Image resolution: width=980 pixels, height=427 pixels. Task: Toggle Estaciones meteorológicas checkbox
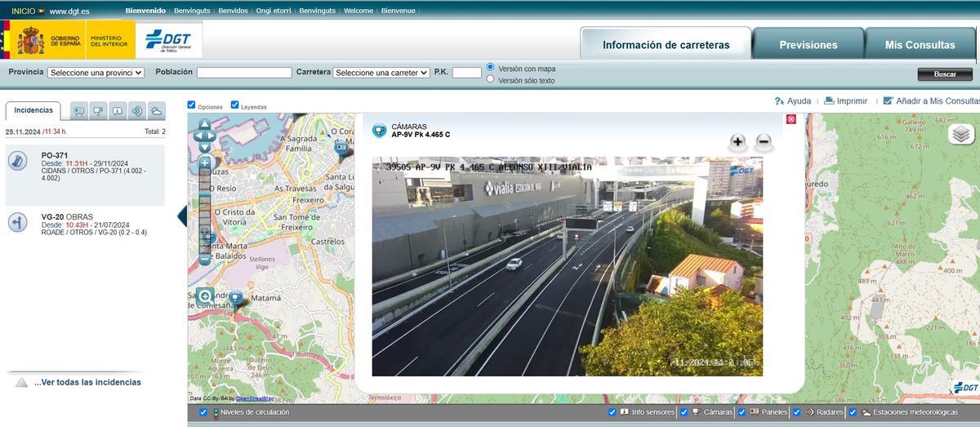pos(853,412)
